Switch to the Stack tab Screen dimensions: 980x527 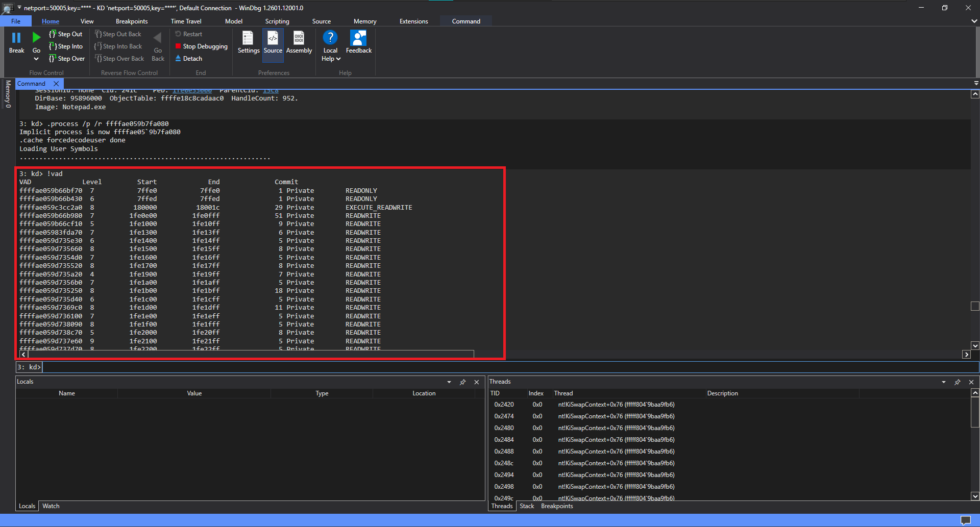pos(526,506)
